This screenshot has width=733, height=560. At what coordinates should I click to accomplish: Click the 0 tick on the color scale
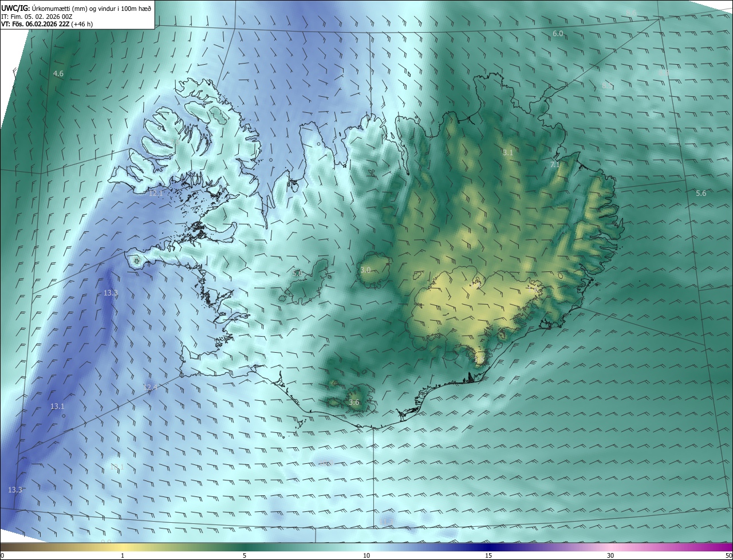[x=2, y=555]
